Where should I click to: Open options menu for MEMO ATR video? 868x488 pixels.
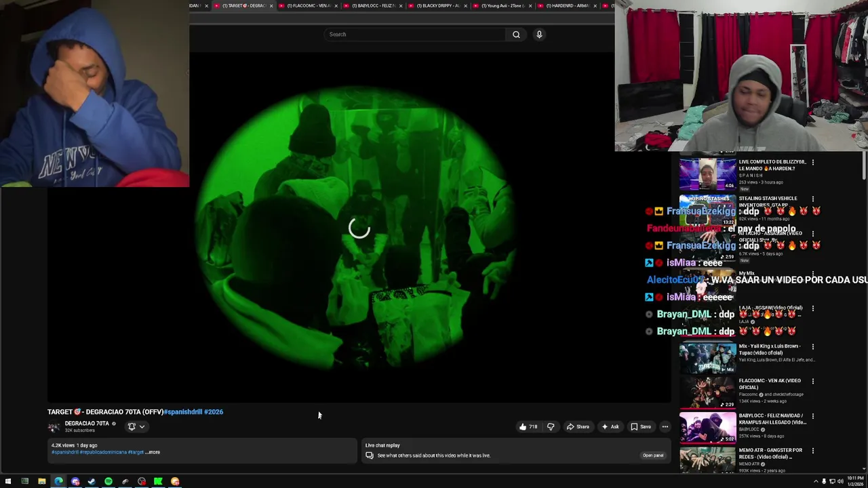[813, 451]
